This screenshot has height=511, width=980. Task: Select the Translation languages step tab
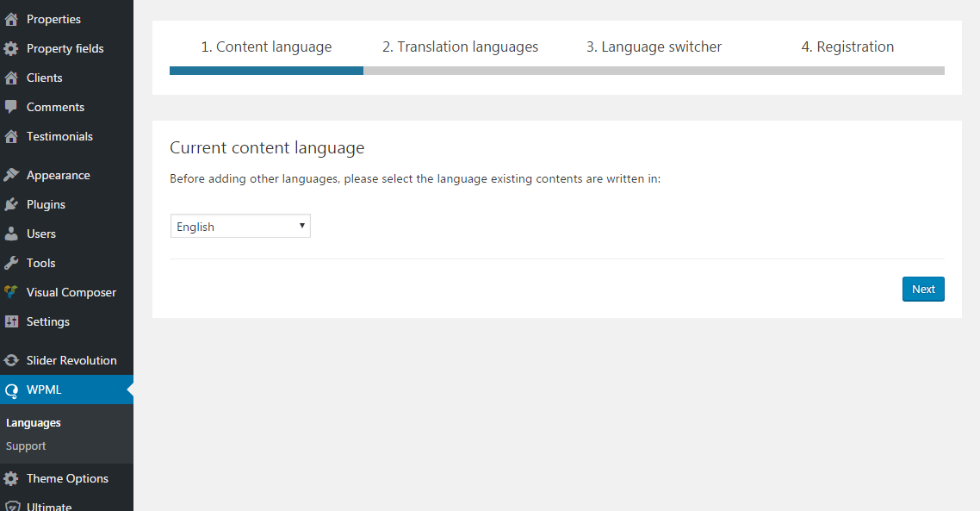[460, 47]
